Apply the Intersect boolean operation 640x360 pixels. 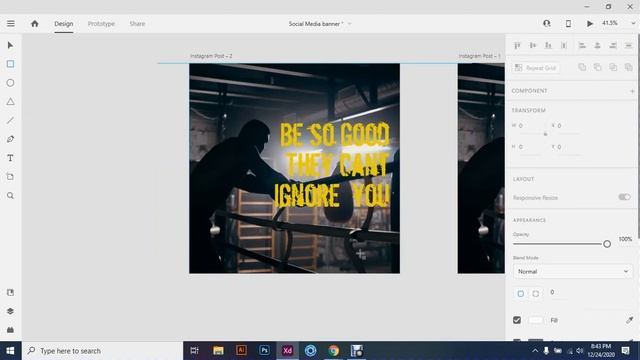(613, 67)
